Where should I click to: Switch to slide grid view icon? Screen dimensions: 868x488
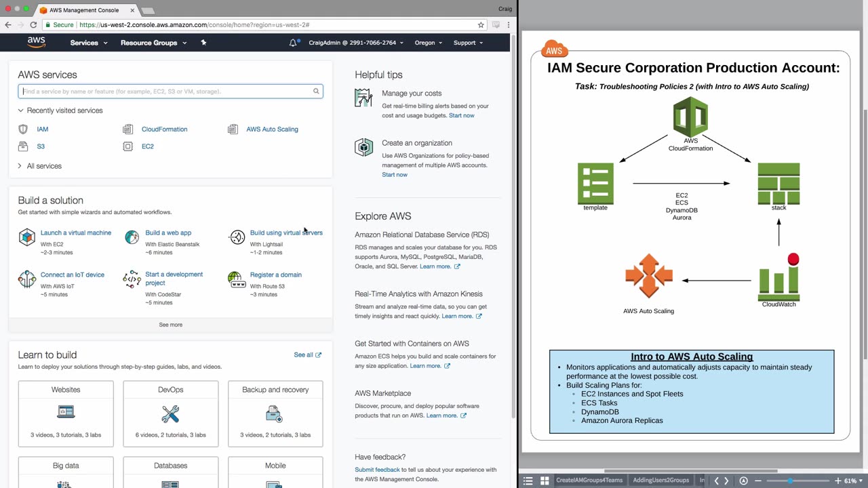click(544, 481)
